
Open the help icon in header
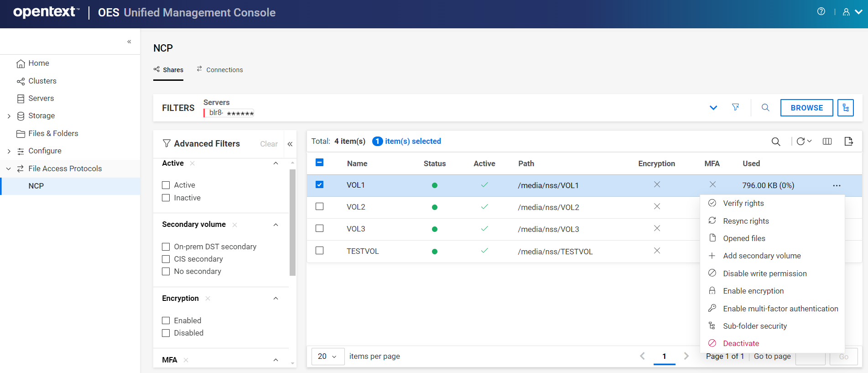click(821, 12)
